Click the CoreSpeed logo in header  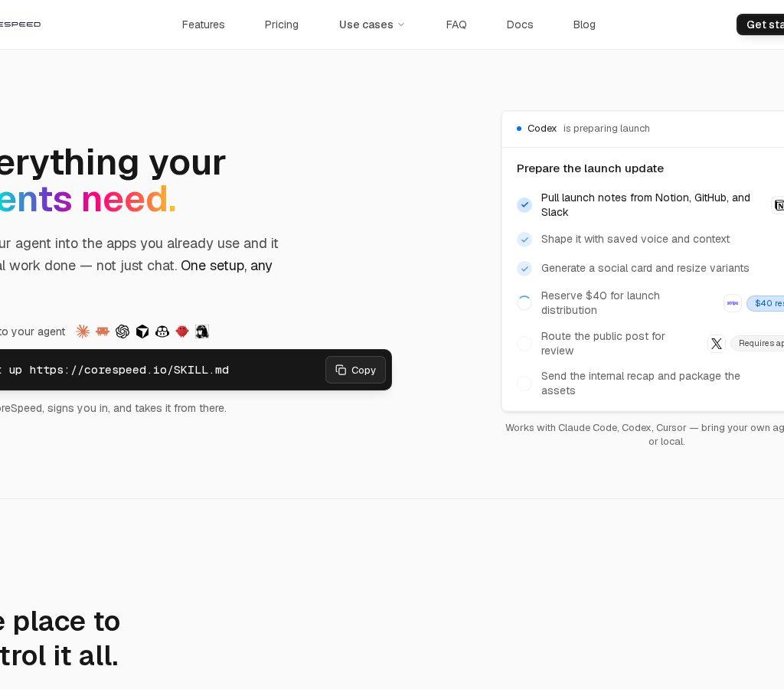click(20, 24)
